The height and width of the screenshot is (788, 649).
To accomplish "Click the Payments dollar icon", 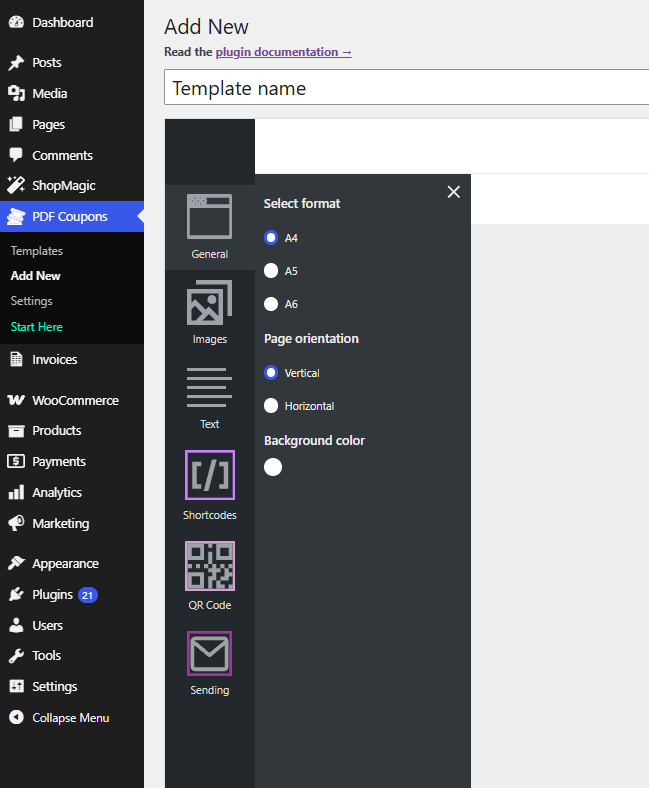I will click(16, 461).
